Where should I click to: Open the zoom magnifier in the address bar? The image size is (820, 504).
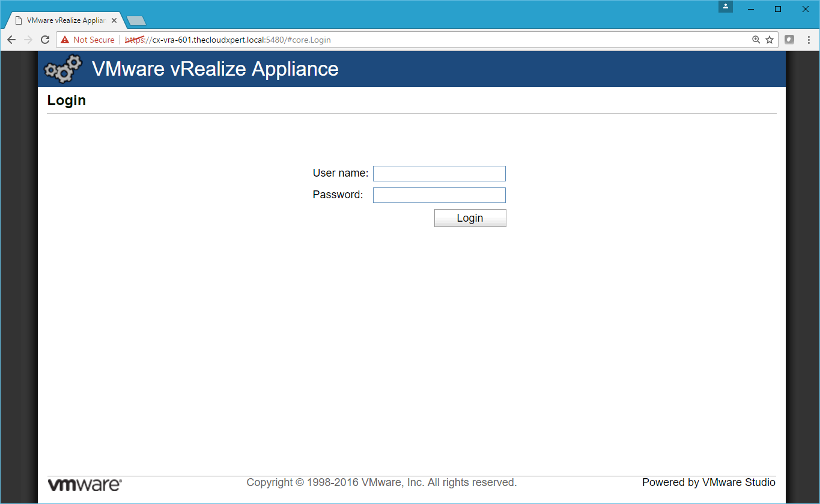tap(756, 40)
